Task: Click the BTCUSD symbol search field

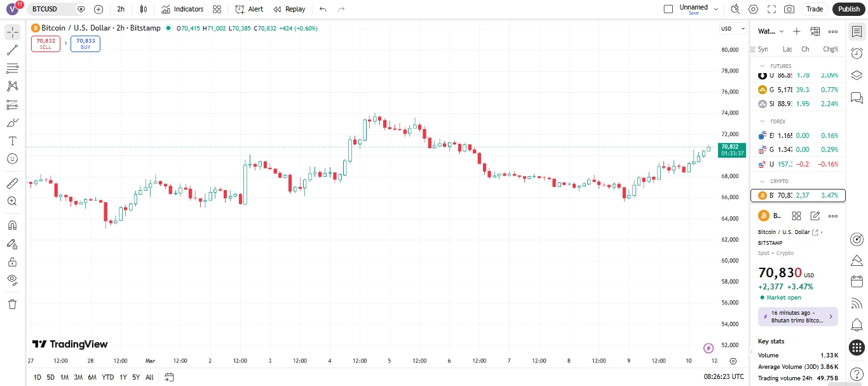Action: pos(50,9)
